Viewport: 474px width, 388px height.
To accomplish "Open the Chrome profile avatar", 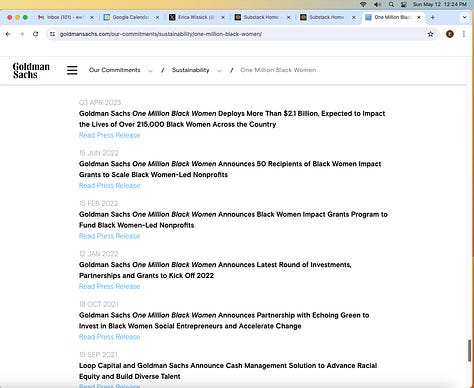I will (450, 34).
